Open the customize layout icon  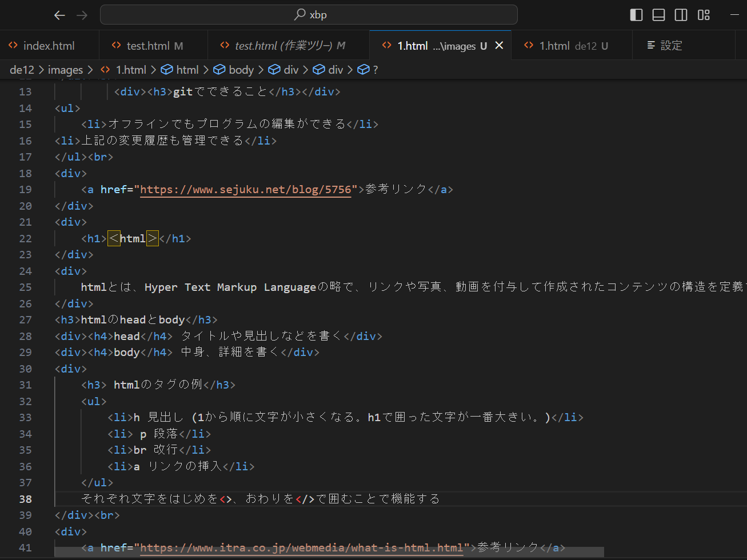[x=704, y=15]
